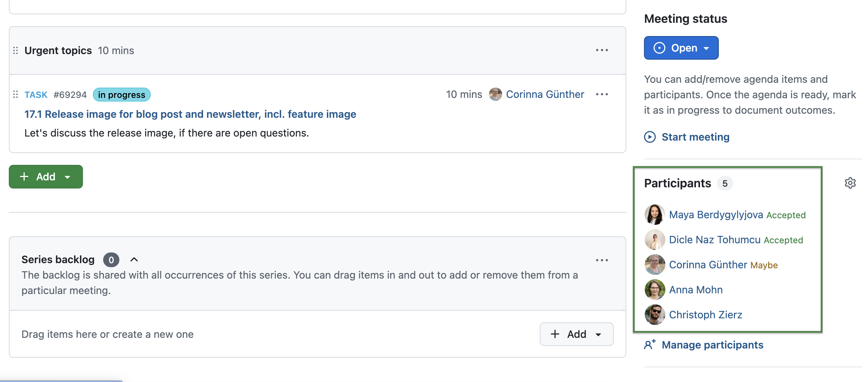Click Maya Berdygylyjova's avatar

(x=655, y=215)
